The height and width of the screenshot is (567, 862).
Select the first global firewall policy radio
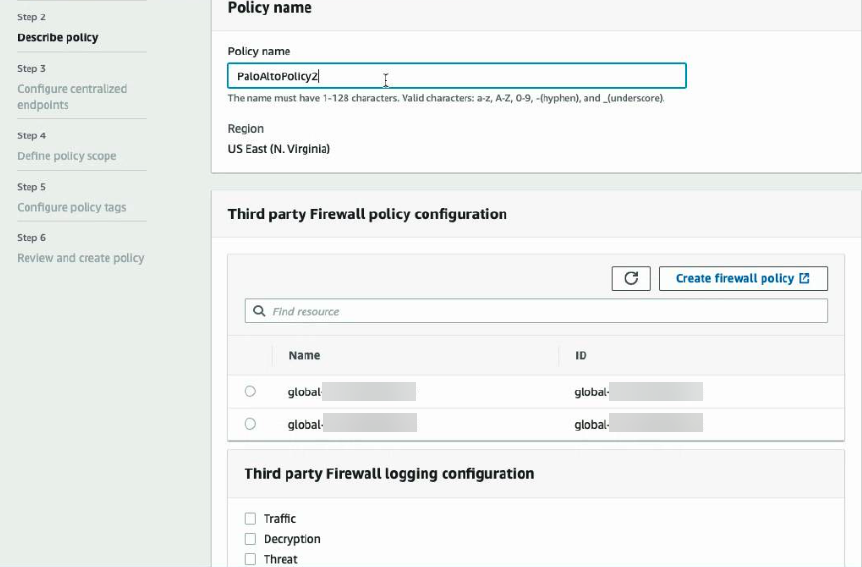click(250, 391)
